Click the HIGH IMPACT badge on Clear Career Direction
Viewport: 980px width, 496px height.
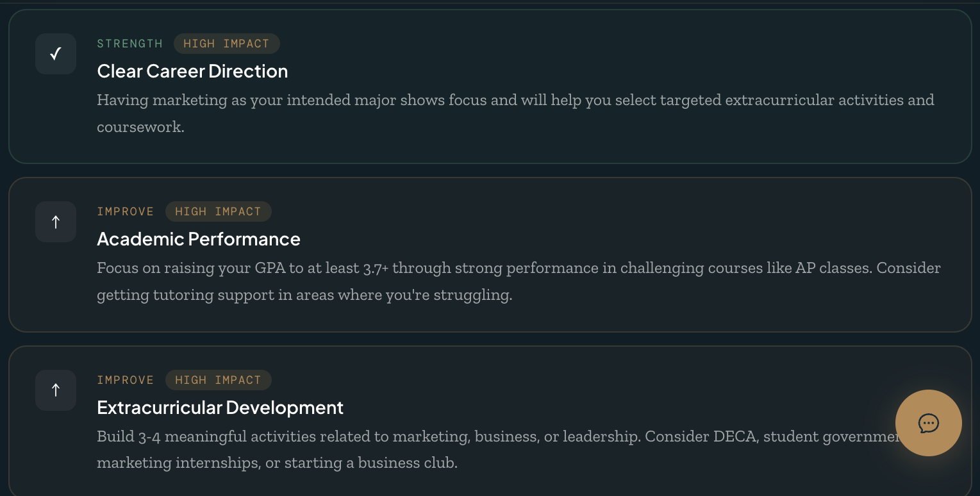tap(226, 44)
